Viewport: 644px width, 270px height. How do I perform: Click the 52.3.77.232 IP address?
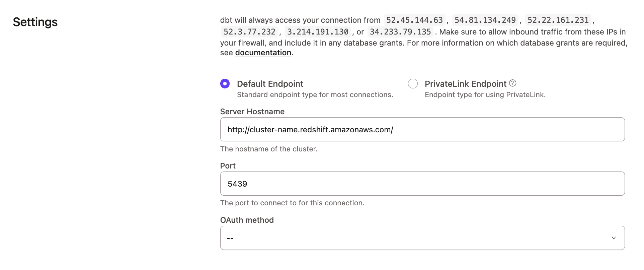(x=249, y=32)
